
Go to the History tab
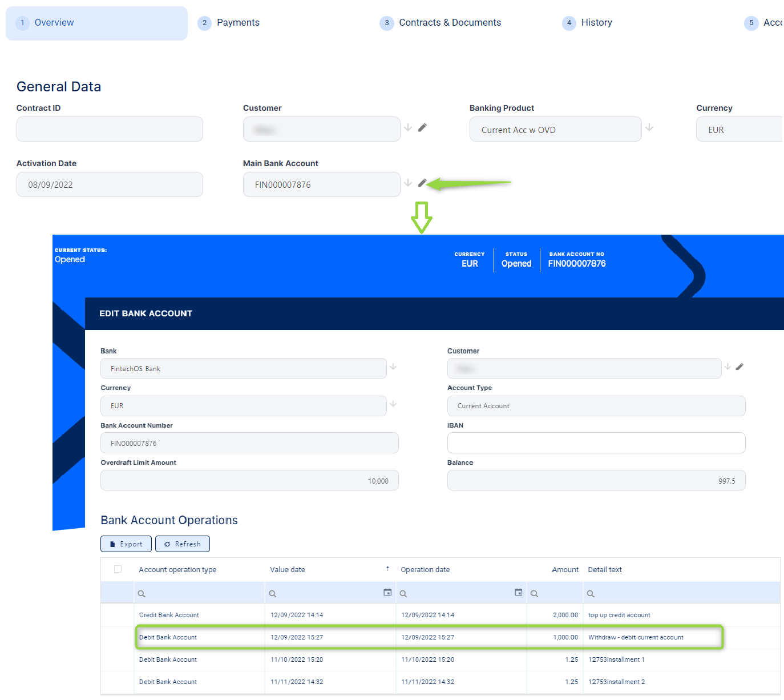[596, 23]
